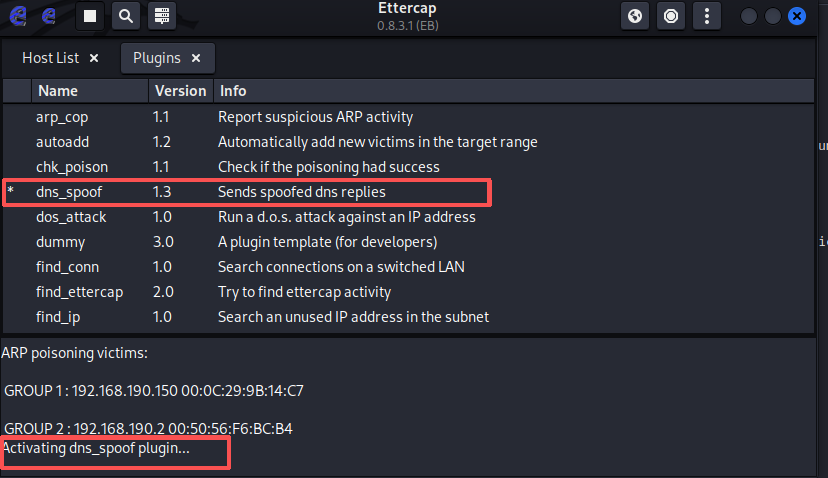Switch to the Host List tab

pyautogui.click(x=50, y=58)
